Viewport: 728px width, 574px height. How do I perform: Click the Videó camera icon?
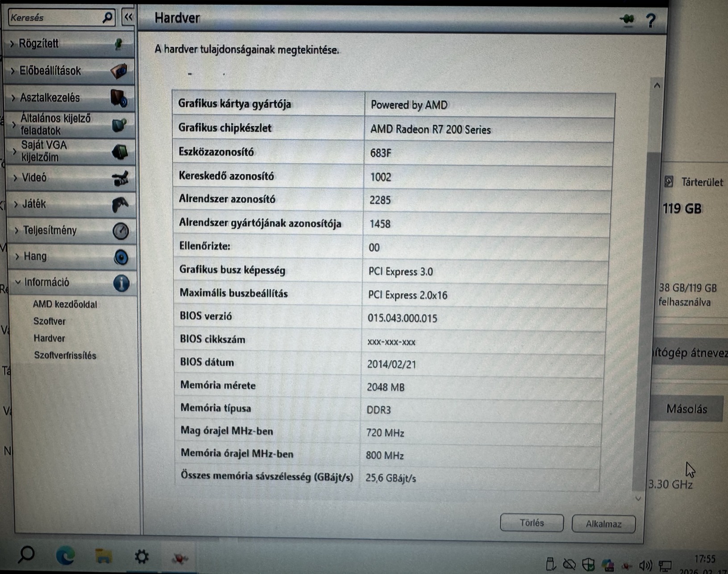tap(121, 178)
